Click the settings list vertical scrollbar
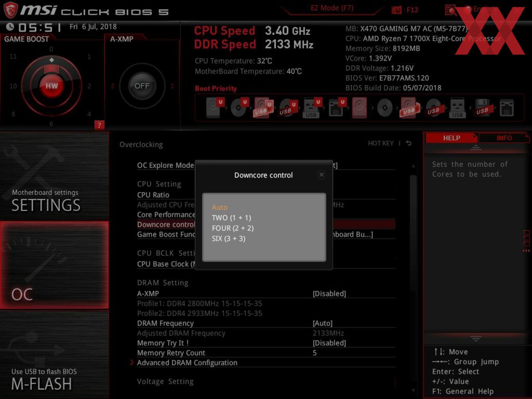The width and height of the screenshot is (532, 399). pos(413,233)
